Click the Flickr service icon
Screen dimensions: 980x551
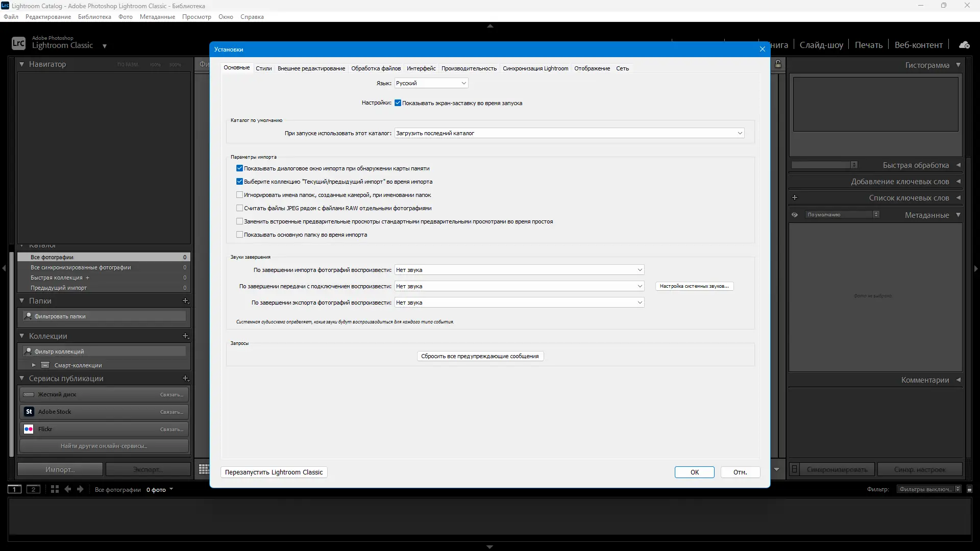[x=29, y=429]
